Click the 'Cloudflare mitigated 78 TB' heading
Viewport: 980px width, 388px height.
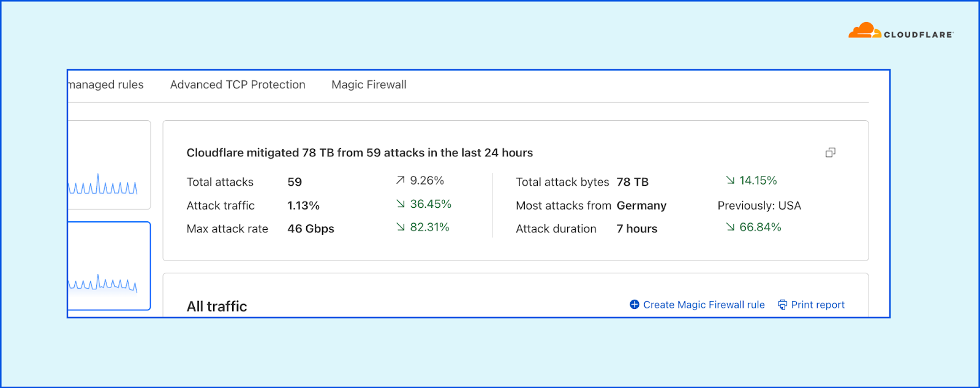pyautogui.click(x=360, y=153)
